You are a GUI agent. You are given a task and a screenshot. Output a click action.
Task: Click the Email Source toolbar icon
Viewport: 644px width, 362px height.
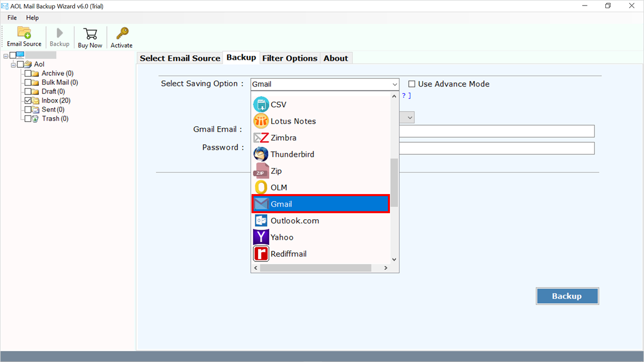pos(24,33)
